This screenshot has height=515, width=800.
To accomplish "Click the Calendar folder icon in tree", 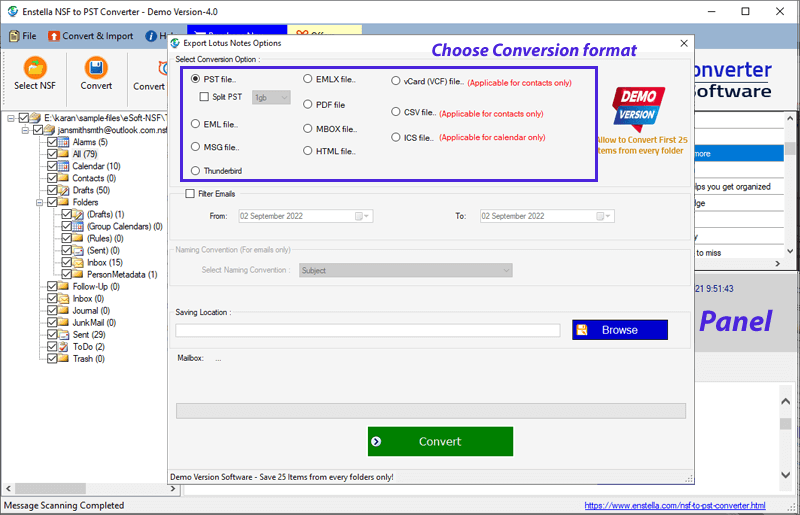I will point(63,166).
